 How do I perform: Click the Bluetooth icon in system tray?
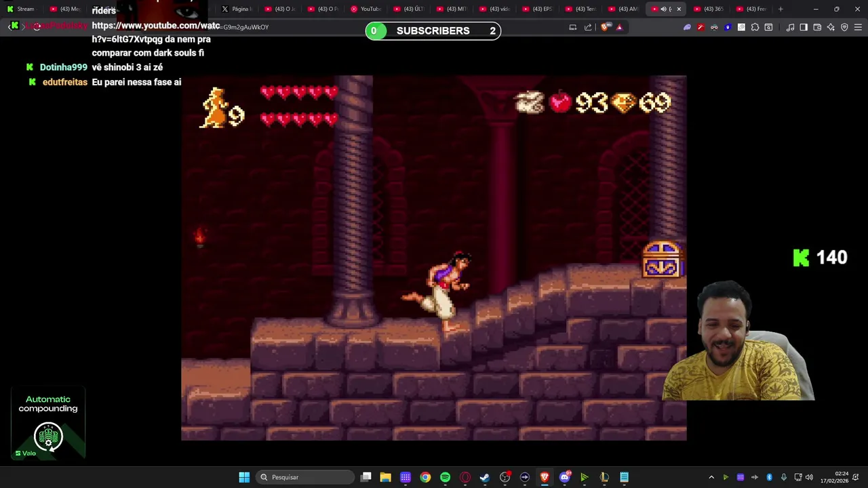769,477
